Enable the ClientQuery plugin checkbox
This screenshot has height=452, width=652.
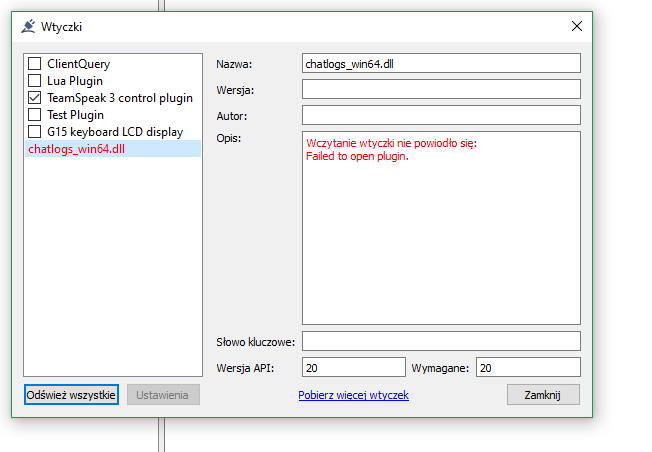click(35, 64)
